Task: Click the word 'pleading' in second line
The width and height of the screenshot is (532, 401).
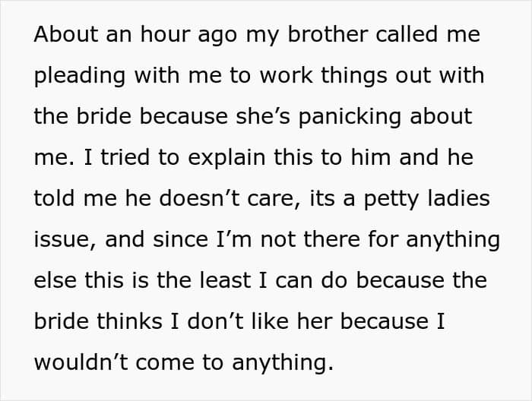Action: pos(80,77)
